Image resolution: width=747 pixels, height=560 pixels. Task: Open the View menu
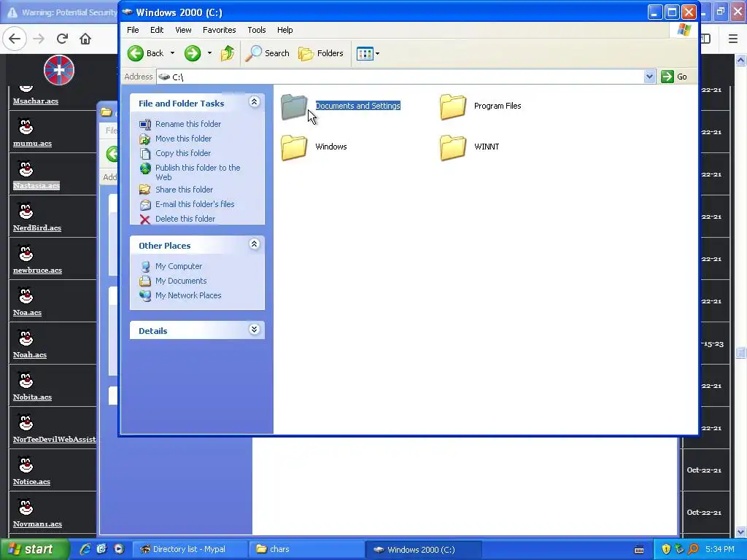tap(183, 30)
